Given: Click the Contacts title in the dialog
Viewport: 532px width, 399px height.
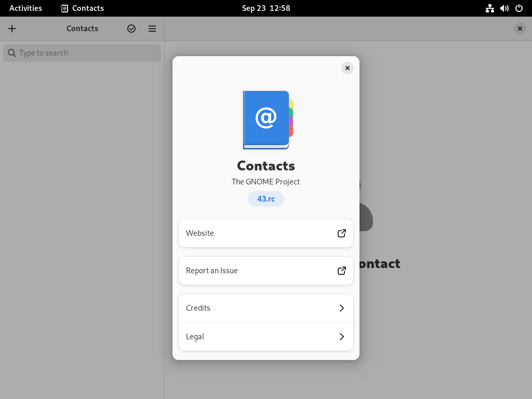Looking at the screenshot, I should coord(266,166).
